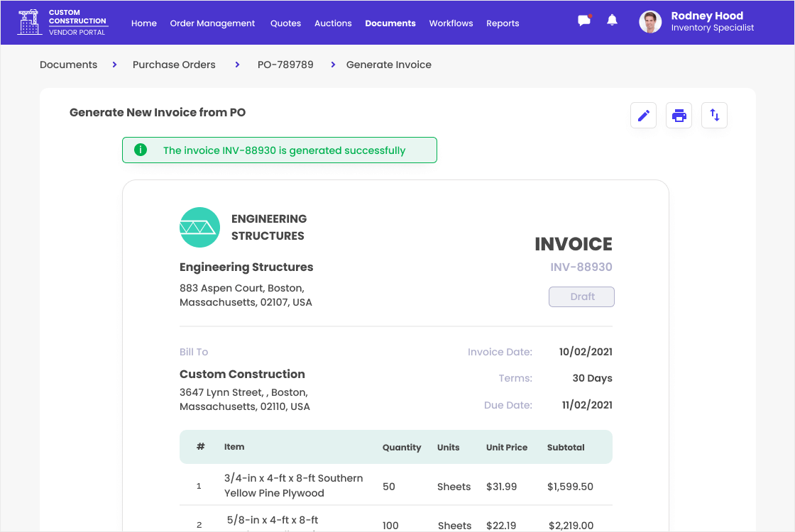Open Order Management menu
Viewport: 795px width, 532px height.
tap(212, 23)
